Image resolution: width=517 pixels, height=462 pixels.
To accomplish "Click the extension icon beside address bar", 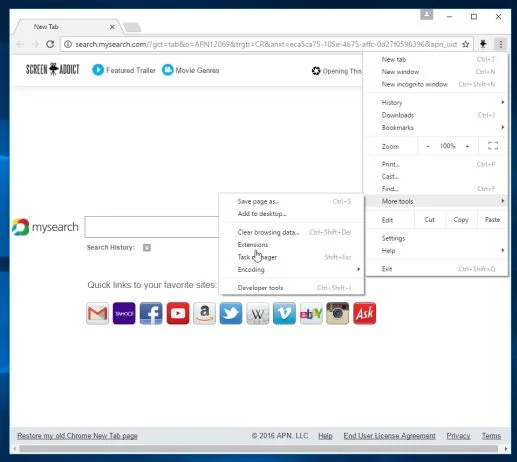I will pyautogui.click(x=483, y=44).
